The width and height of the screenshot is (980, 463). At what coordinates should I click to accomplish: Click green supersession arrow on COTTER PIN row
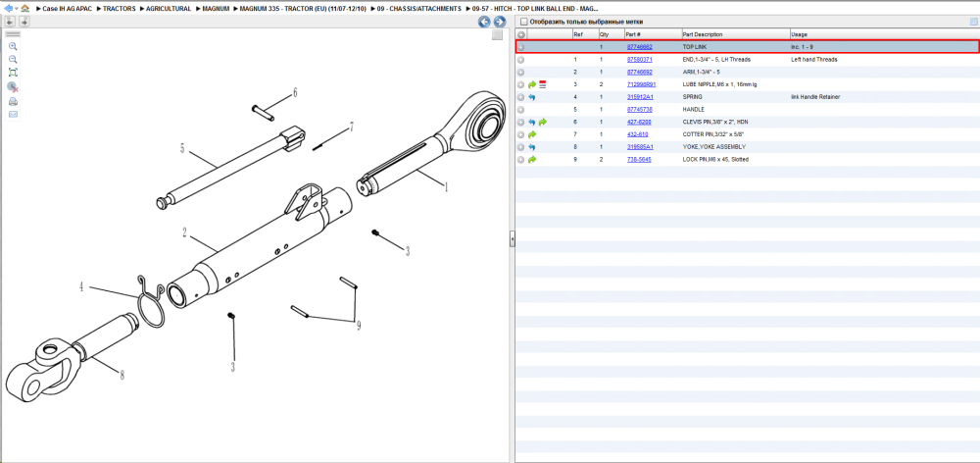tap(532, 134)
